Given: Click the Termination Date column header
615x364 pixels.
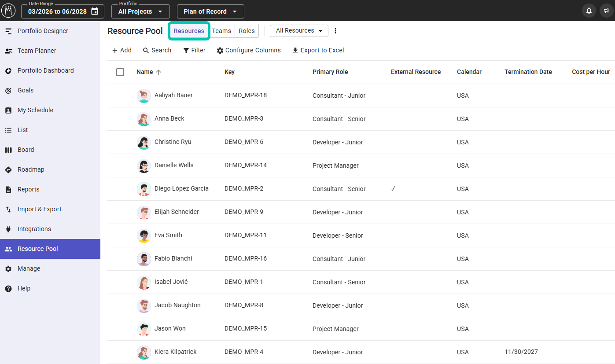Looking at the screenshot, I should (x=528, y=72).
